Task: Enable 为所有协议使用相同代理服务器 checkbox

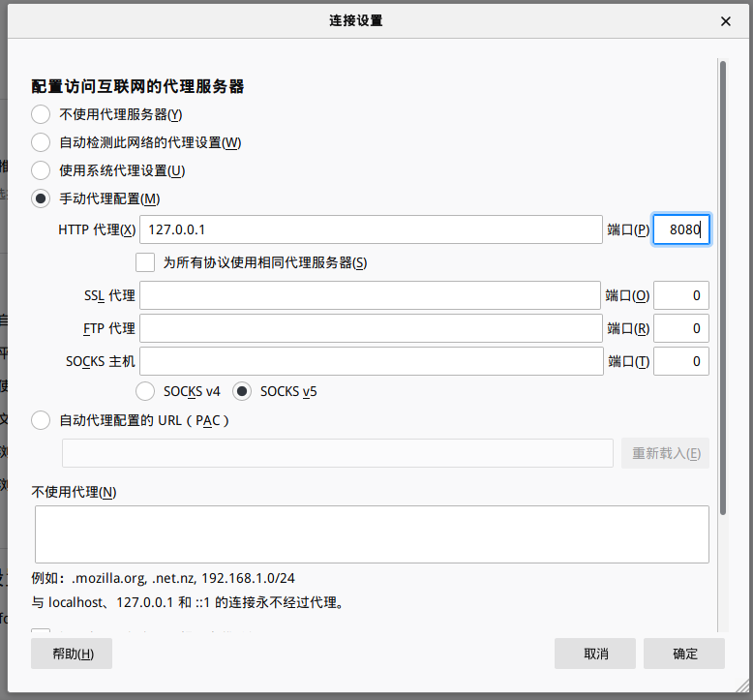Action: click(x=145, y=262)
